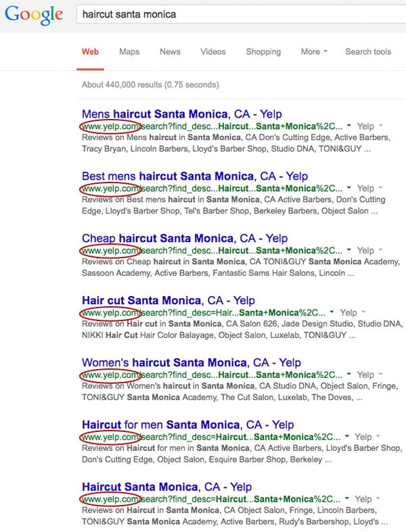Click snippet mentioning 'Salon 626, Jade Design Studio'
406x532 pixels.
click(x=242, y=329)
